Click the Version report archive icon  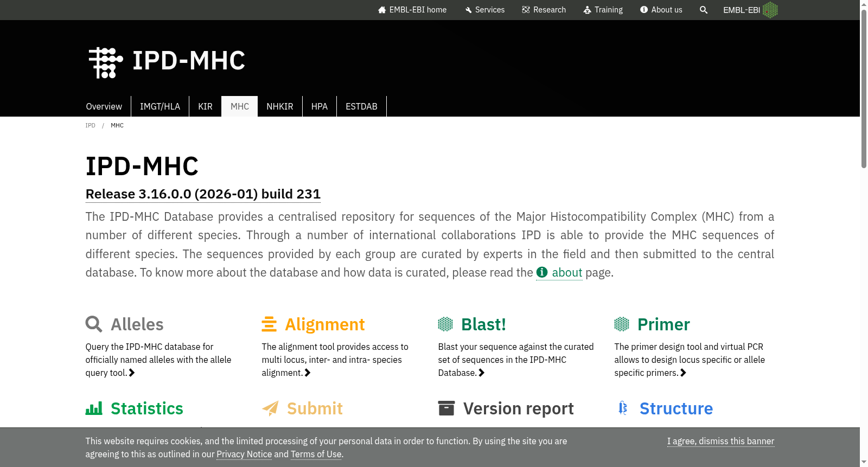[x=446, y=408]
